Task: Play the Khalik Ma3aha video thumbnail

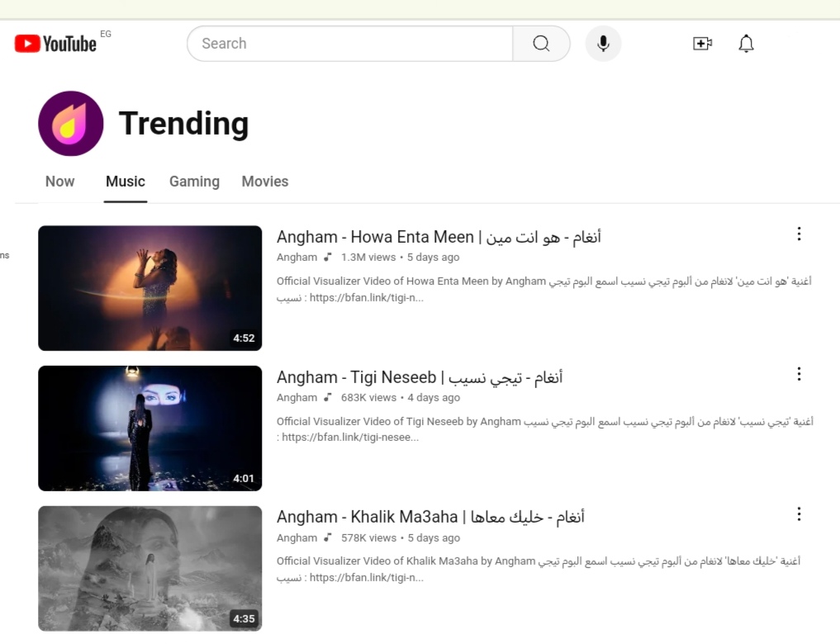Action: (x=150, y=569)
